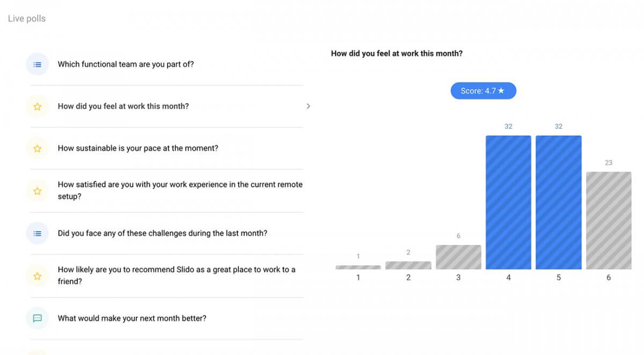Select the star icon for the Slido recommendation question
The width and height of the screenshot is (644, 355).
37,276
